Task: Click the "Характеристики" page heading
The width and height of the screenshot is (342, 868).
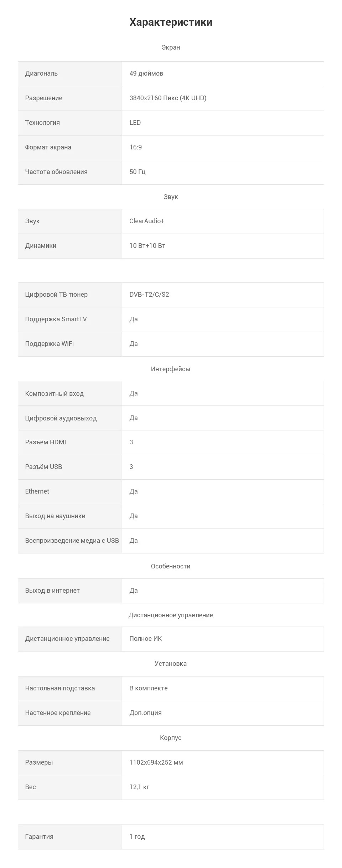Action: (171, 22)
